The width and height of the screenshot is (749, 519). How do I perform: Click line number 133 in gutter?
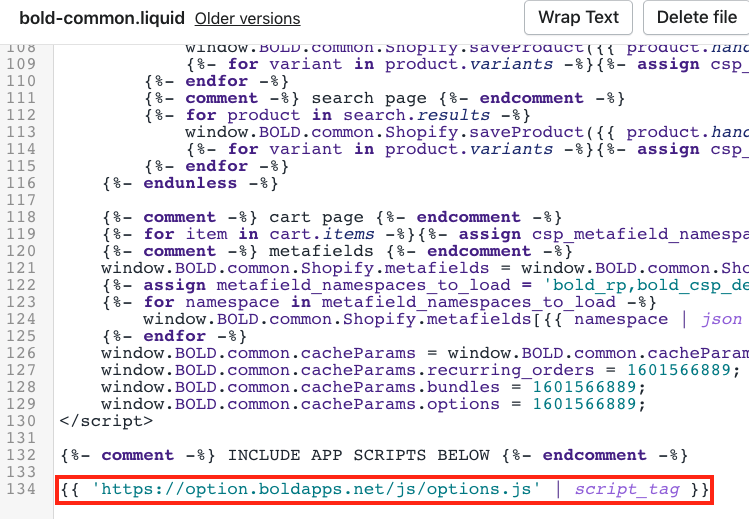tap(21, 472)
